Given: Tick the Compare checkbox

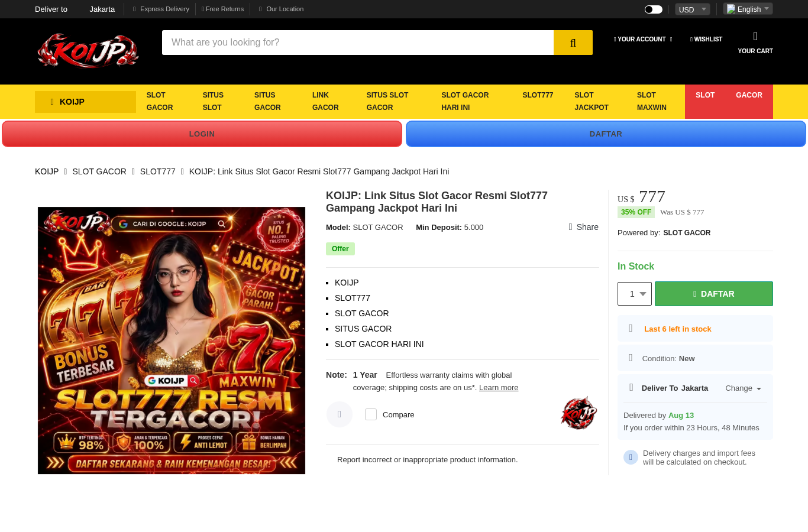Looking at the screenshot, I should (x=371, y=414).
